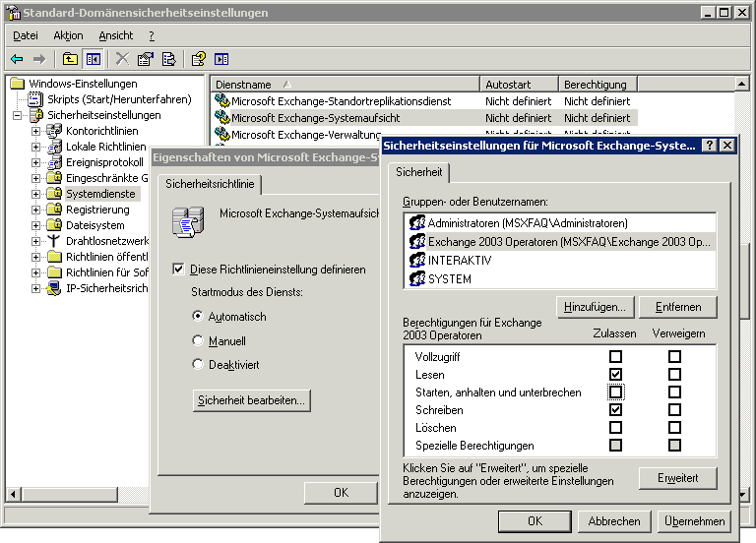Screen dimensions: 756x543
Task: Click the Drahtlosnetzwerk antenna icon
Action: (x=53, y=241)
